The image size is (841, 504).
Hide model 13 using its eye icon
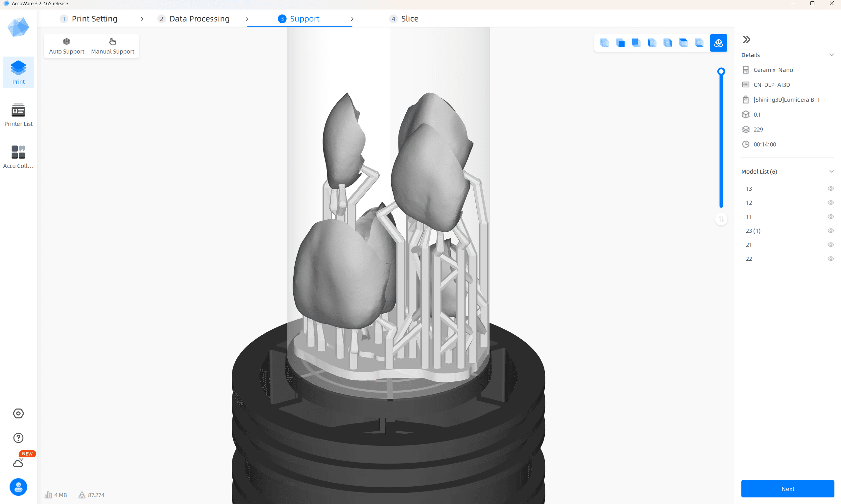pos(830,188)
